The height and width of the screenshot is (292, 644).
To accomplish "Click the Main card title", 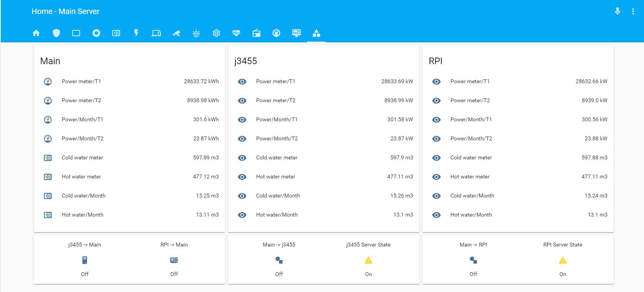I will tap(50, 61).
